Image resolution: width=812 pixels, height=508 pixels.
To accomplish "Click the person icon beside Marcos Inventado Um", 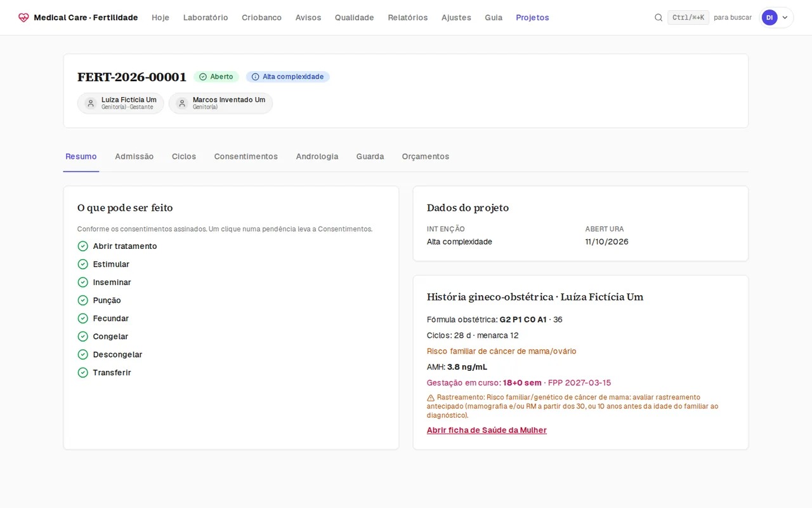I will point(182,104).
